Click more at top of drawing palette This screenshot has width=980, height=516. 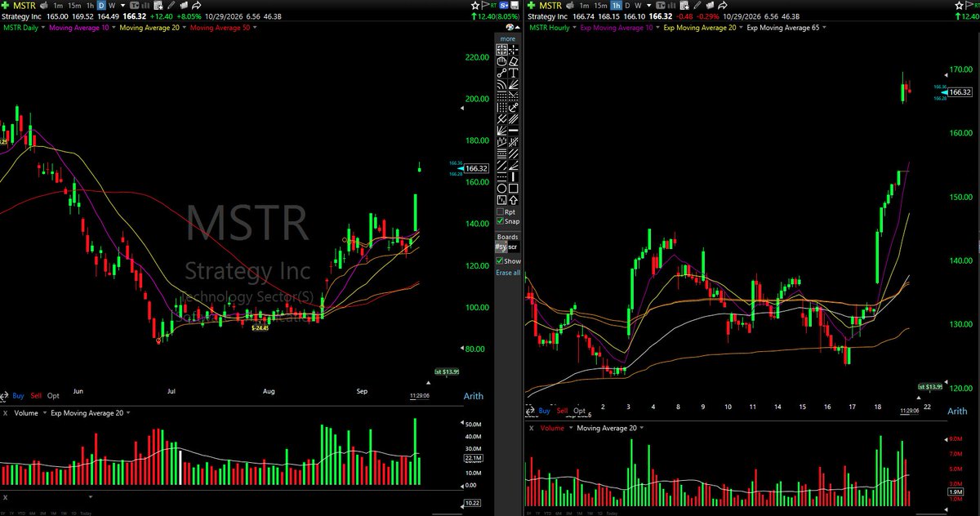pos(508,38)
